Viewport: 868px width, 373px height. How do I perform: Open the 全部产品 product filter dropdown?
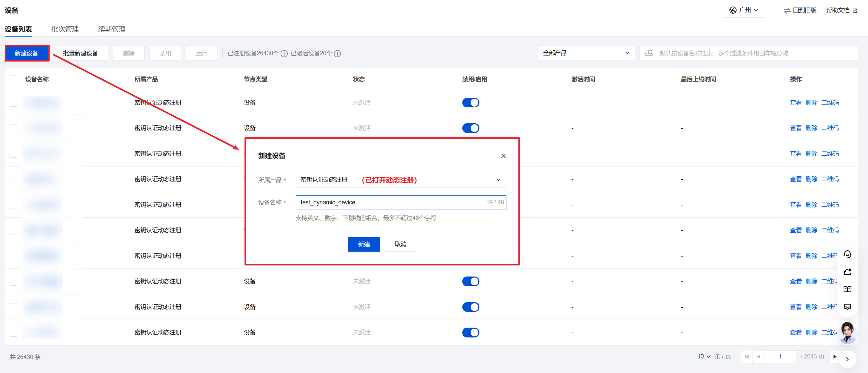point(586,53)
